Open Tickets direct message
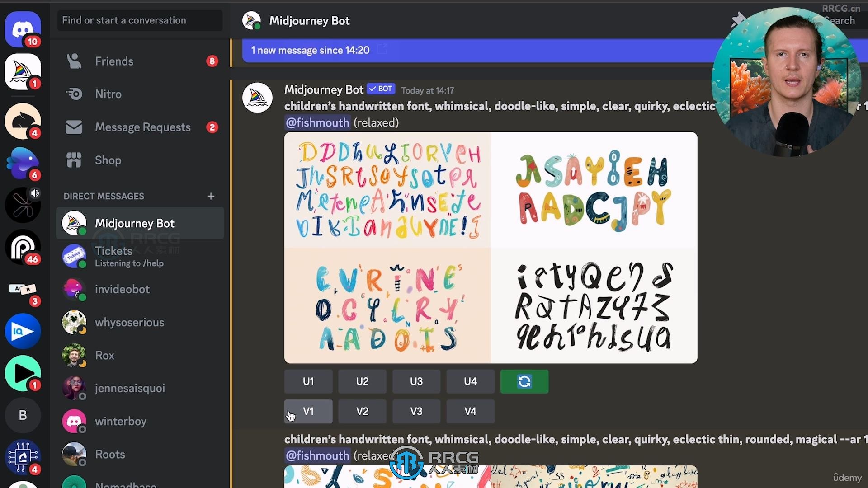868x488 pixels. 140,256
